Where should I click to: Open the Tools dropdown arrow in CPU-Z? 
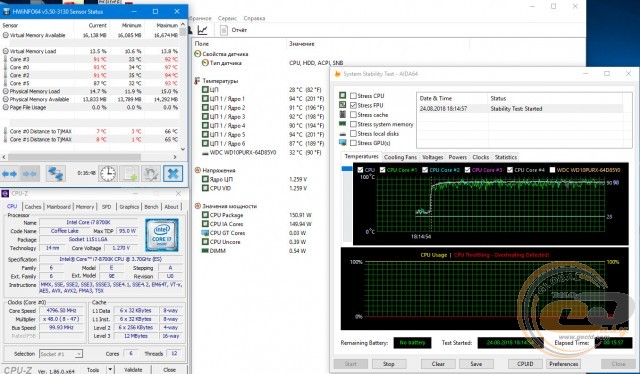click(x=110, y=370)
